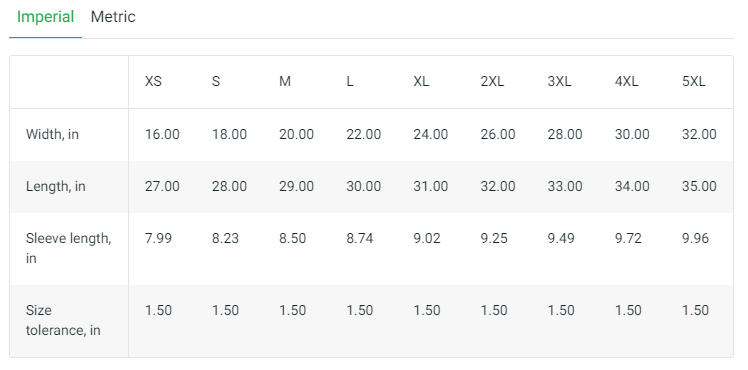Select the Imperial tab
Screen dimensions: 748x370
[45, 17]
